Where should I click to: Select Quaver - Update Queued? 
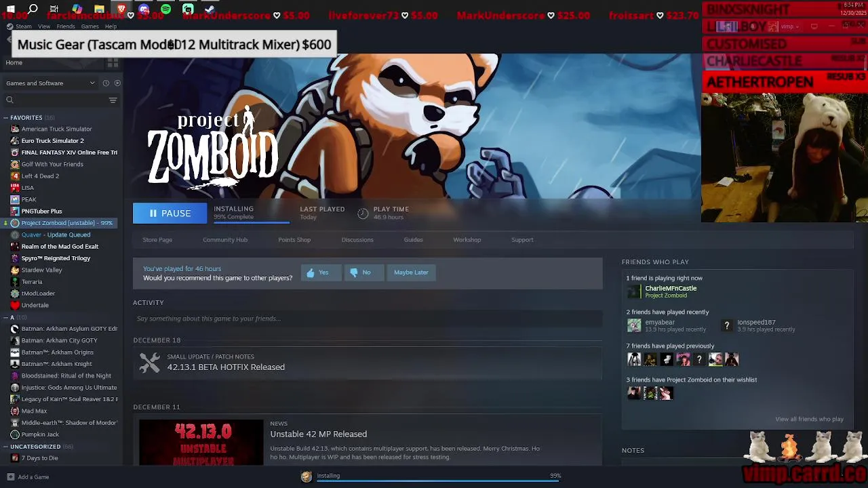(x=56, y=235)
